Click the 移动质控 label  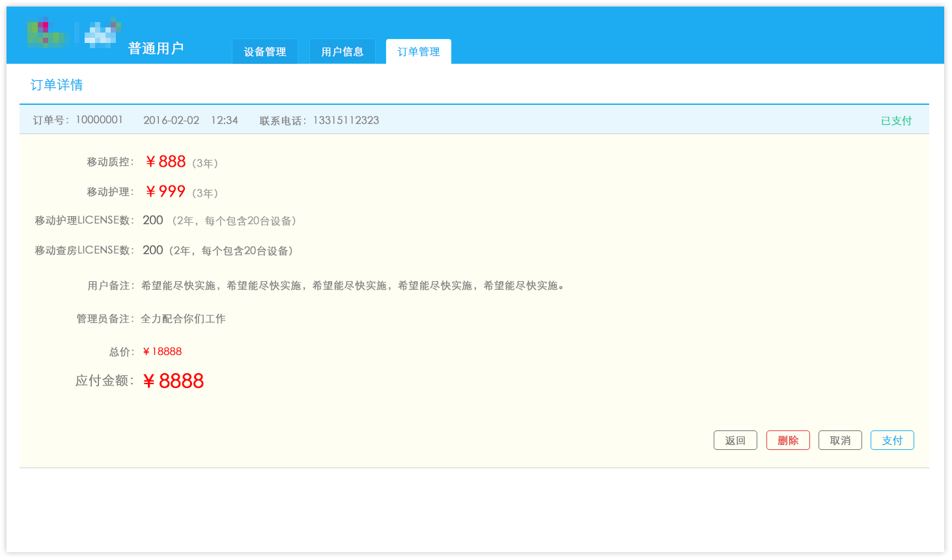[x=110, y=161]
